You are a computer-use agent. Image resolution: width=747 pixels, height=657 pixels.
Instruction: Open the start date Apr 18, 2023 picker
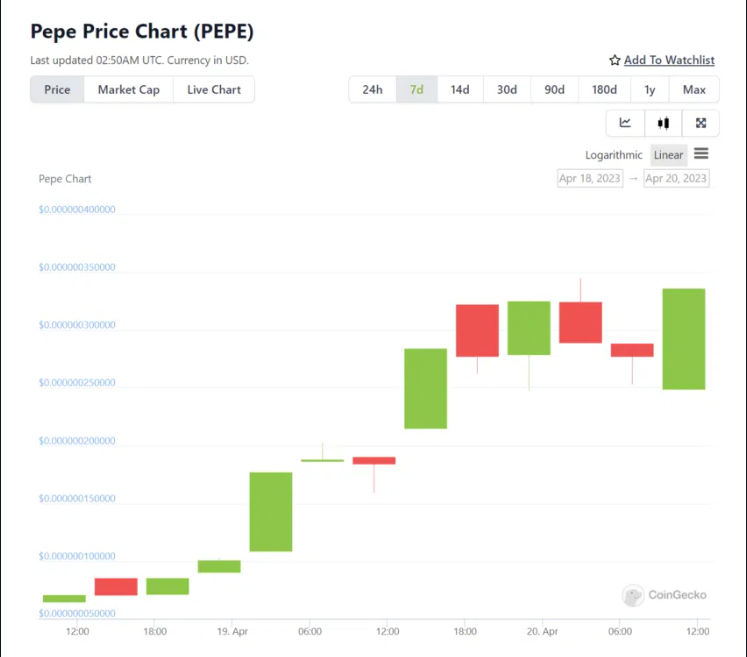pyautogui.click(x=590, y=179)
